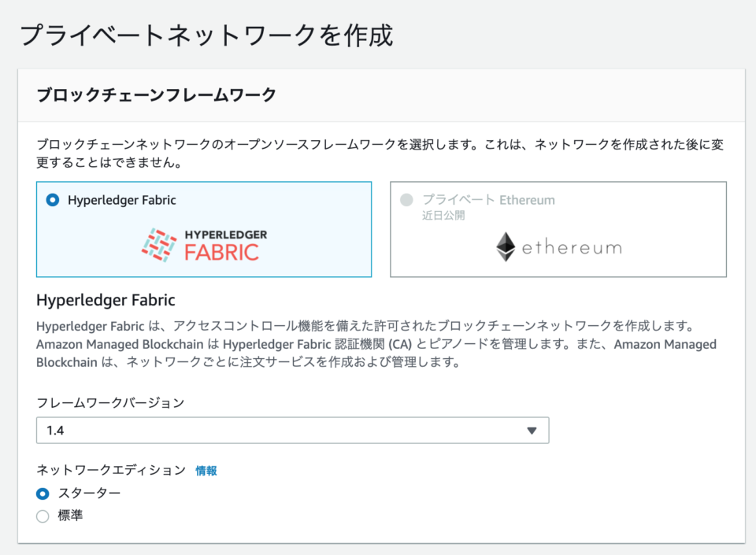Click the HYPERLEDGER FABRIC logo text
The width and height of the screenshot is (756, 555).
coord(226,245)
